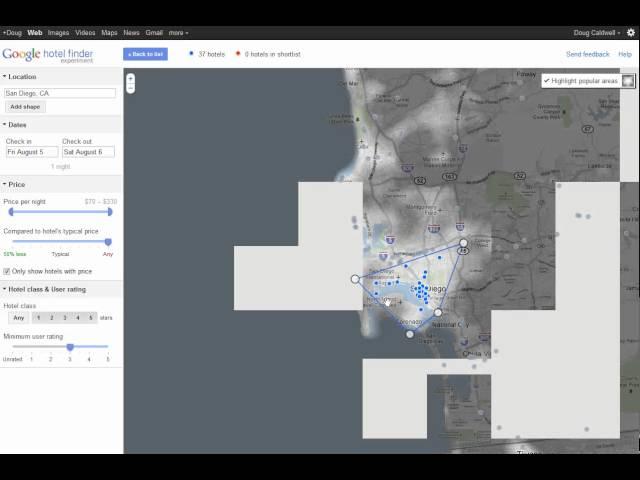The height and width of the screenshot is (480, 640).
Task: Click the 50% less label
Action: [15, 254]
